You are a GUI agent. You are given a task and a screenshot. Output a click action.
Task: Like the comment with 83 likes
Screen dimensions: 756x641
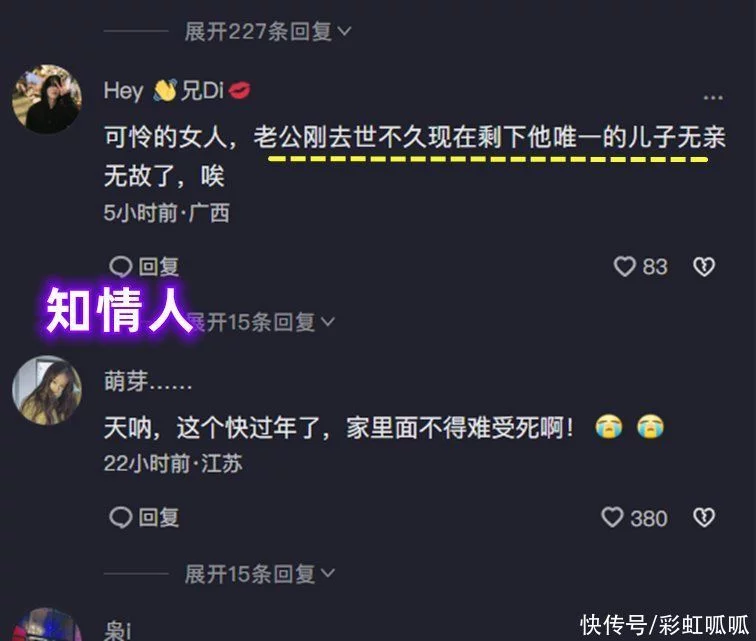(x=624, y=266)
